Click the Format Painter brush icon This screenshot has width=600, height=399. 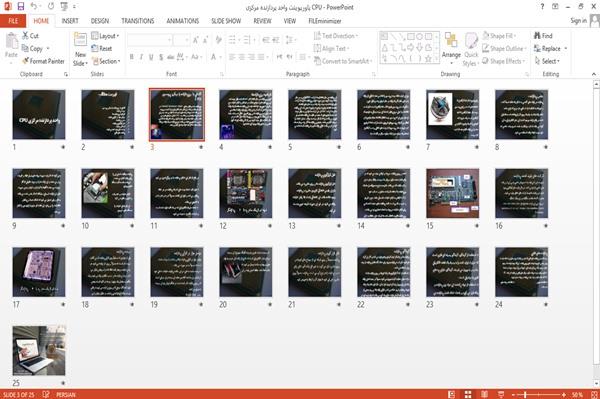25,61
